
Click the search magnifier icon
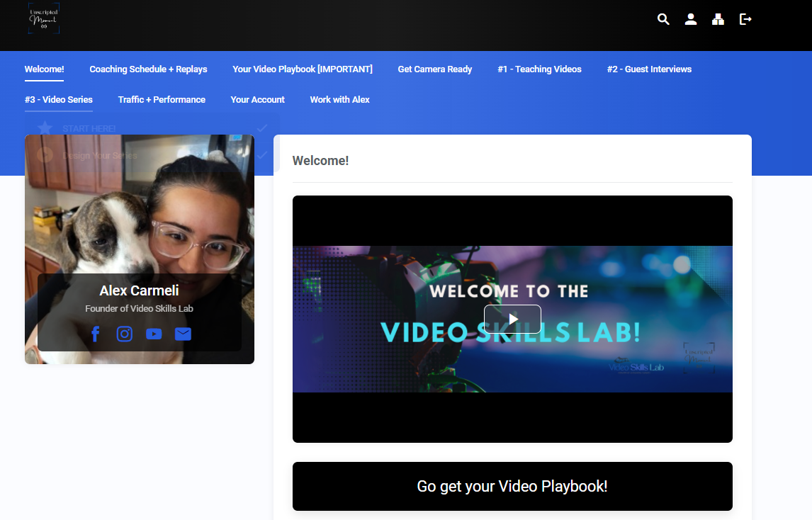pos(663,19)
